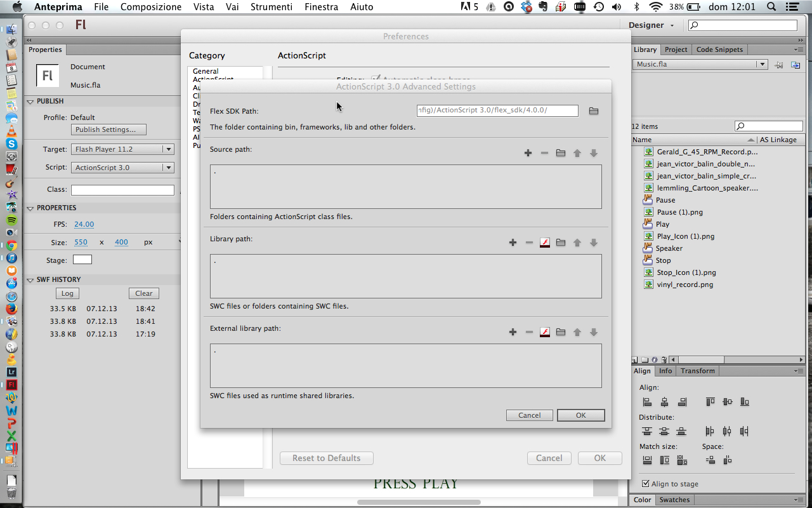Select vinyl_record.png in Library
Screen dimensions: 812x508
[x=685, y=284]
